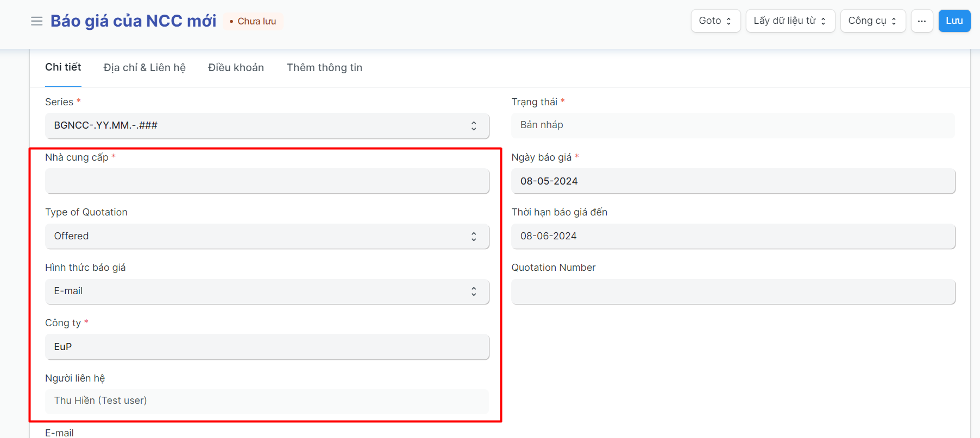Switch to the Chi tiết tab
The image size is (980, 438).
pos(63,67)
